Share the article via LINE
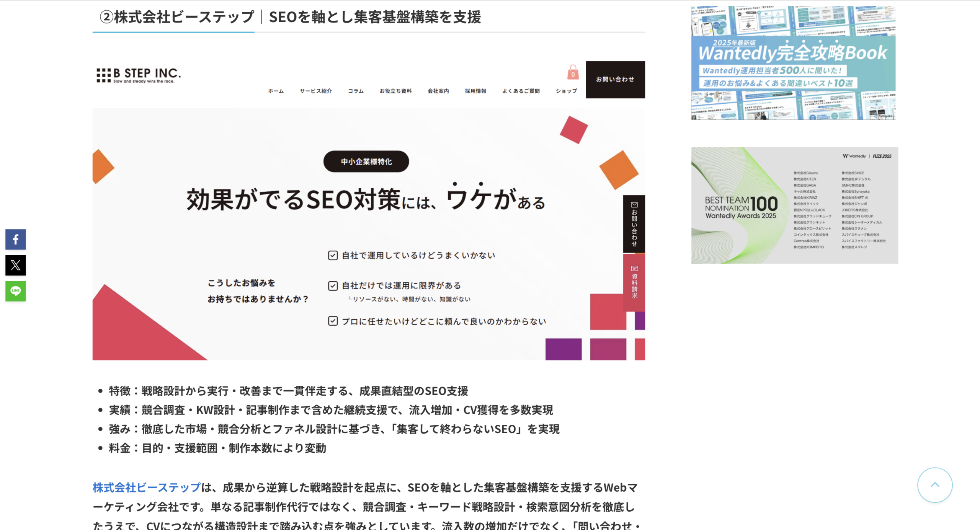 [16, 291]
